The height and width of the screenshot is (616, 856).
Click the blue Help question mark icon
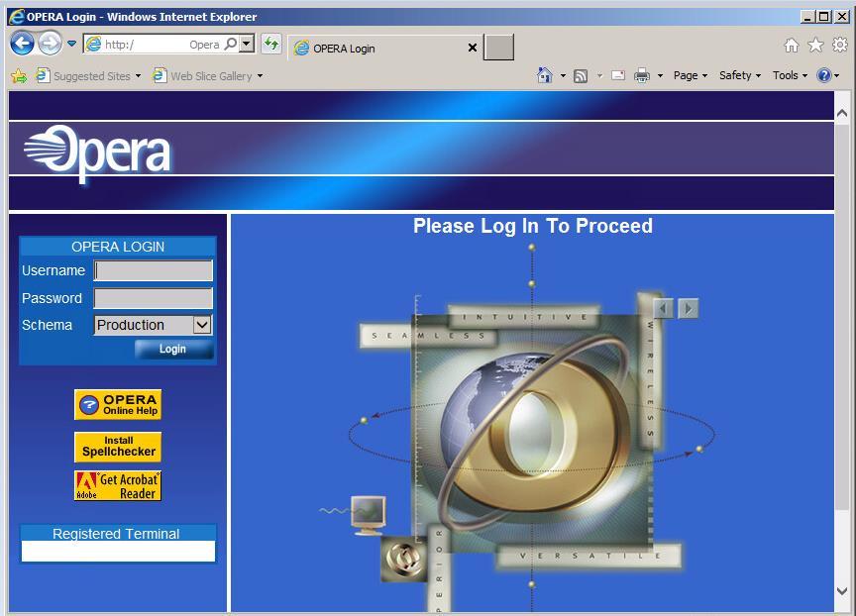tap(823, 75)
